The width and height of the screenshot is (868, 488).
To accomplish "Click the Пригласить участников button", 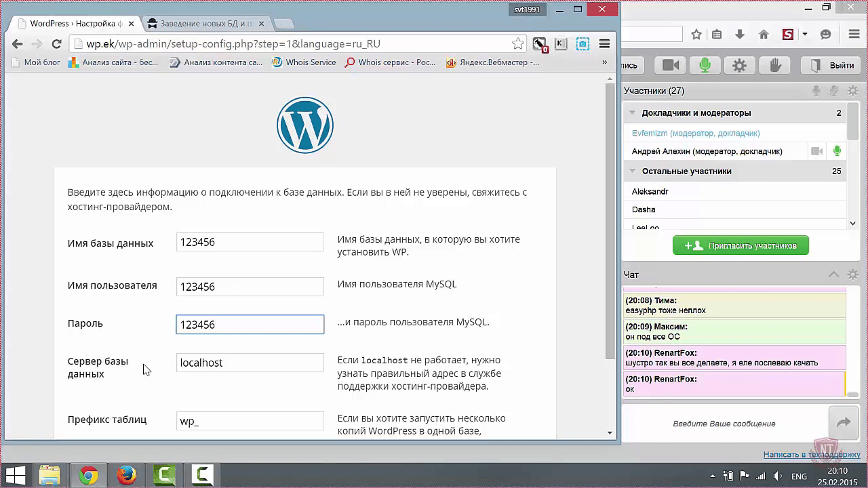I will [741, 245].
